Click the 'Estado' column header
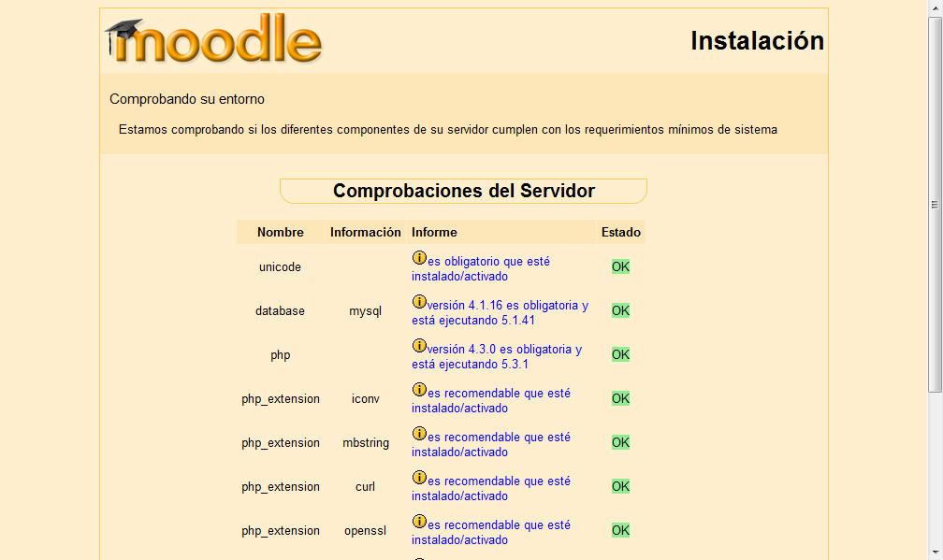Viewport: 943px width, 560px height. pos(620,232)
